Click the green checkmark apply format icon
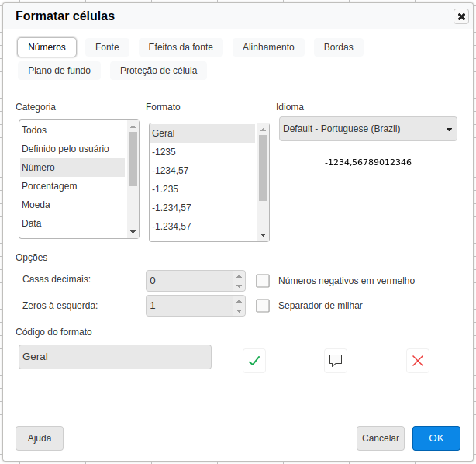This screenshot has height=464, width=476. coord(254,360)
